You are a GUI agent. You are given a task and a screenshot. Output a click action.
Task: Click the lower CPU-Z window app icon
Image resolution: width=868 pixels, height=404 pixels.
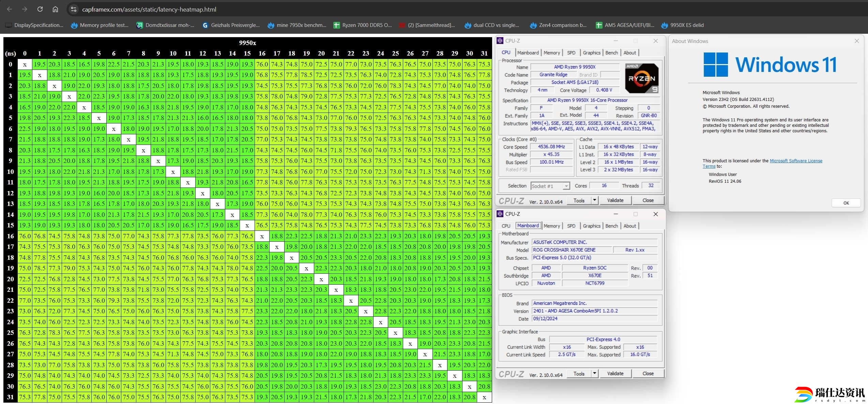point(500,214)
